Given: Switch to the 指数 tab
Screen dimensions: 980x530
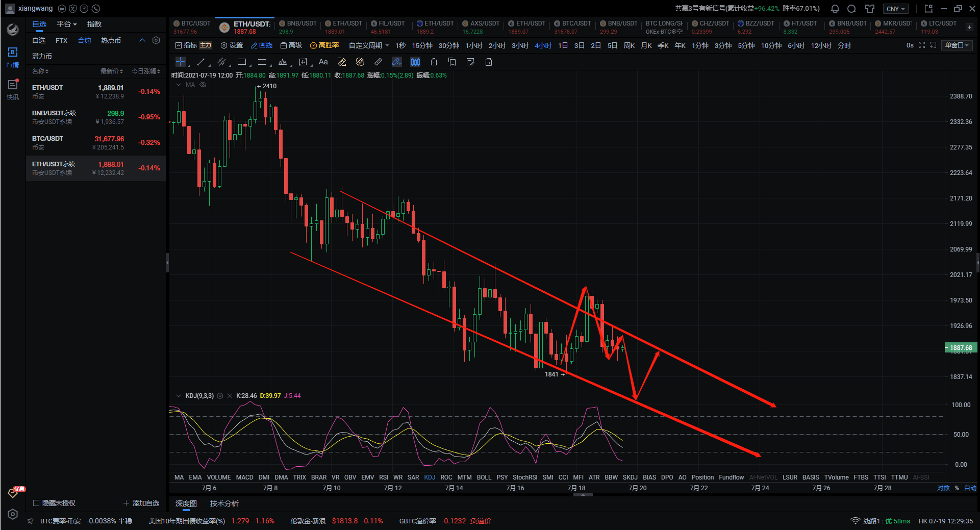Looking at the screenshot, I should pos(94,24).
